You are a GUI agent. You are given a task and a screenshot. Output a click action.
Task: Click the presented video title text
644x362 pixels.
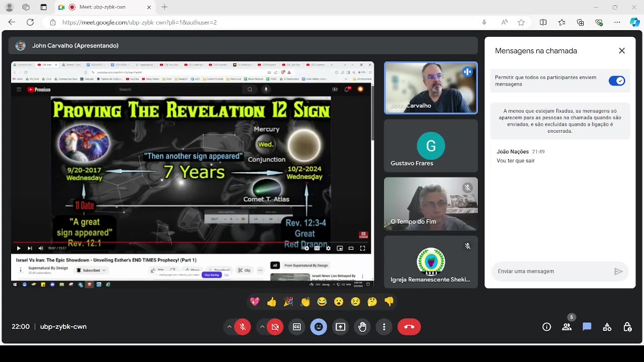(106, 260)
